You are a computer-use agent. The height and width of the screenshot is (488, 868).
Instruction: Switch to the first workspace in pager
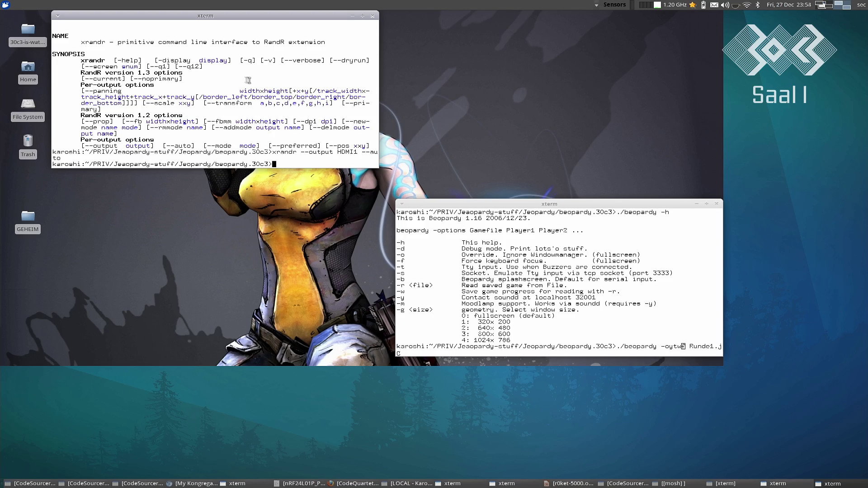coord(823,5)
